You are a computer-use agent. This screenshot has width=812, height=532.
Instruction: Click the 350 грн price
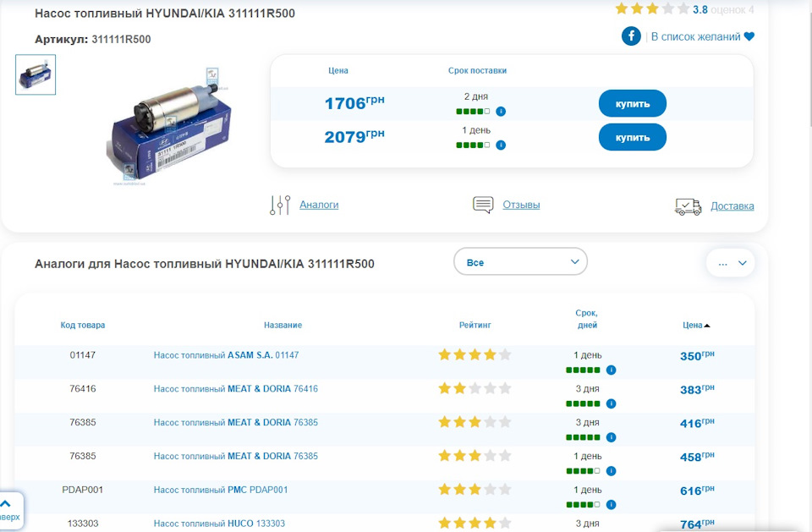click(x=697, y=356)
